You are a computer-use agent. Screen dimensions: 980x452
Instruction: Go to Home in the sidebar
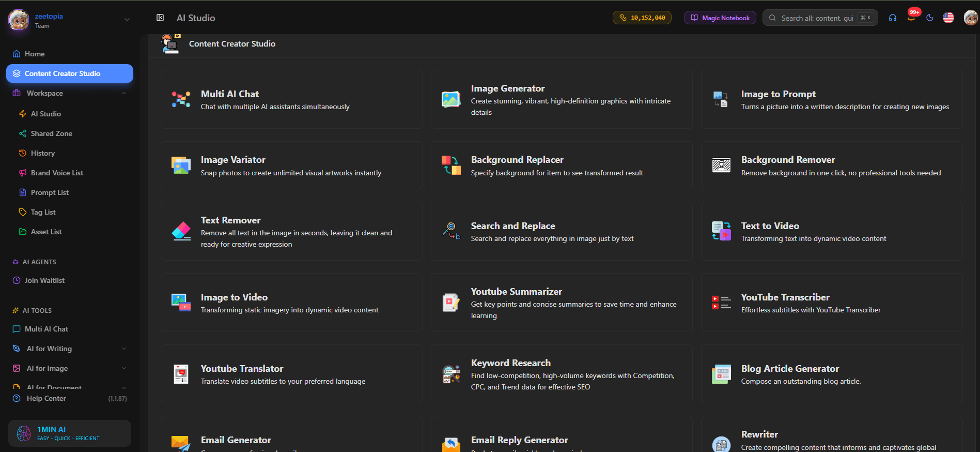(70, 54)
